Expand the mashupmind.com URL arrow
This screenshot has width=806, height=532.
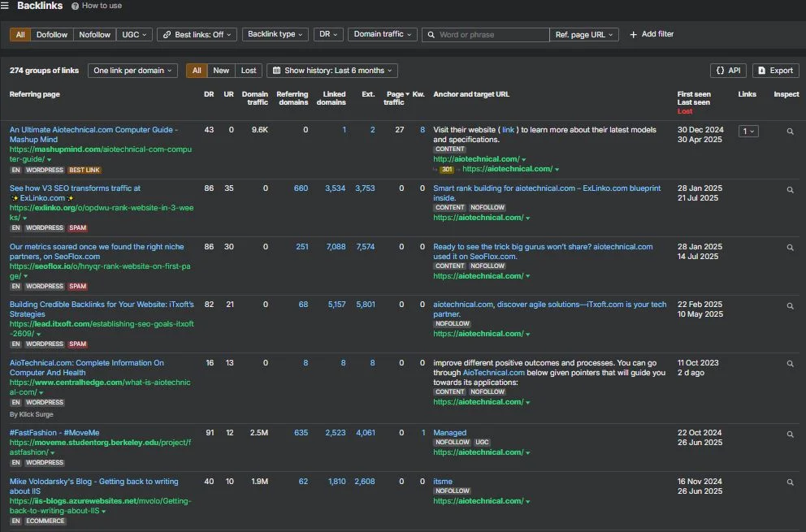click(50, 160)
